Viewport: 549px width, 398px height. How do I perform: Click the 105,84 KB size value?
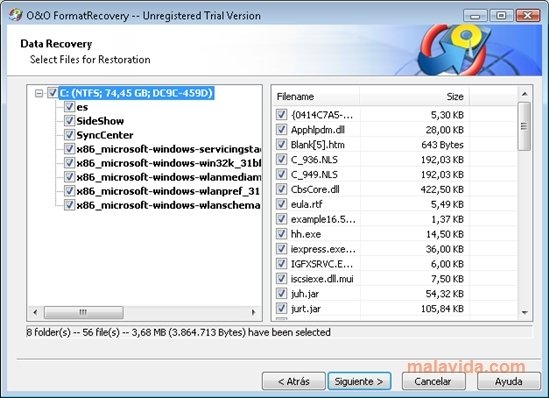click(x=443, y=309)
